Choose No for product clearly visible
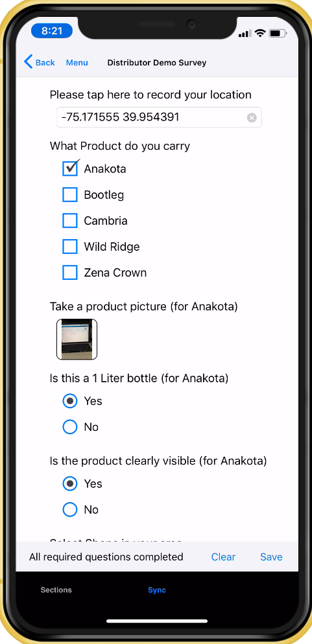The image size is (312, 644). pyautogui.click(x=70, y=509)
